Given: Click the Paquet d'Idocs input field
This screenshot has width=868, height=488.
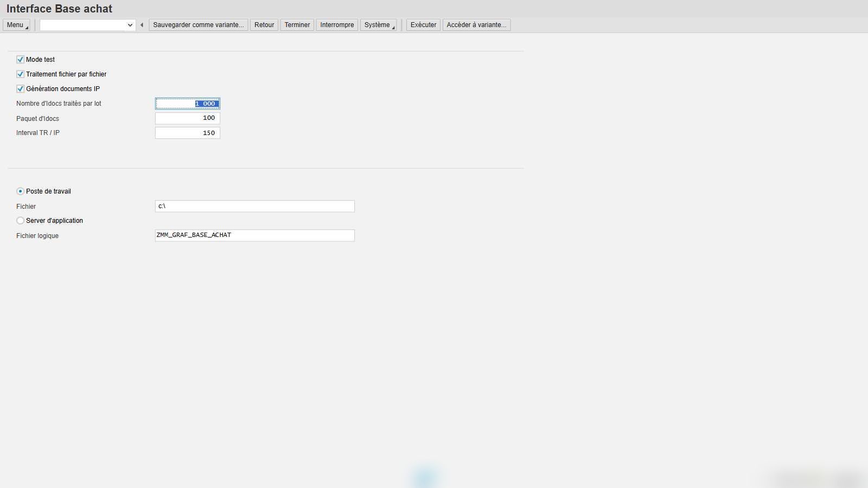Looking at the screenshot, I should (188, 118).
